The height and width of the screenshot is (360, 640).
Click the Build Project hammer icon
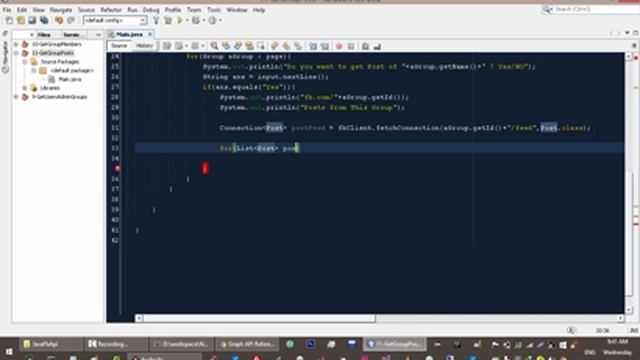point(156,20)
